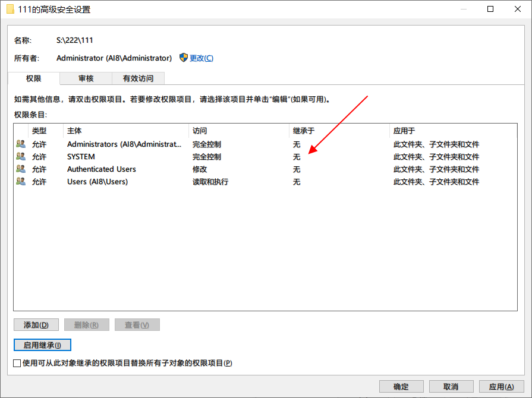Confirm with the 确定 button
Image resolution: width=532 pixels, height=398 pixels.
(x=401, y=387)
